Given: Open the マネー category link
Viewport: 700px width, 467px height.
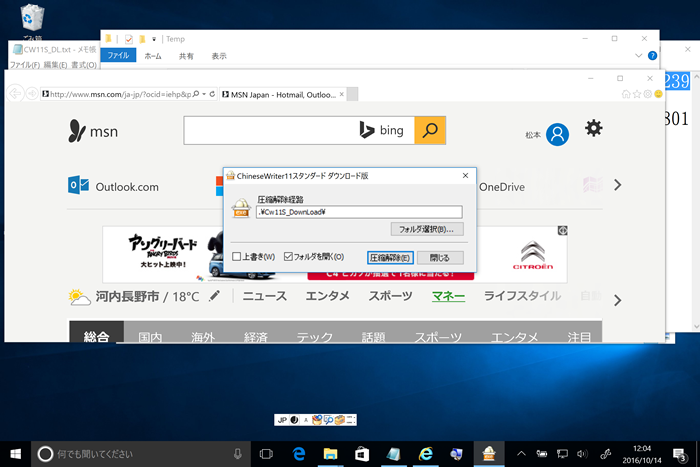Looking at the screenshot, I should [448, 296].
